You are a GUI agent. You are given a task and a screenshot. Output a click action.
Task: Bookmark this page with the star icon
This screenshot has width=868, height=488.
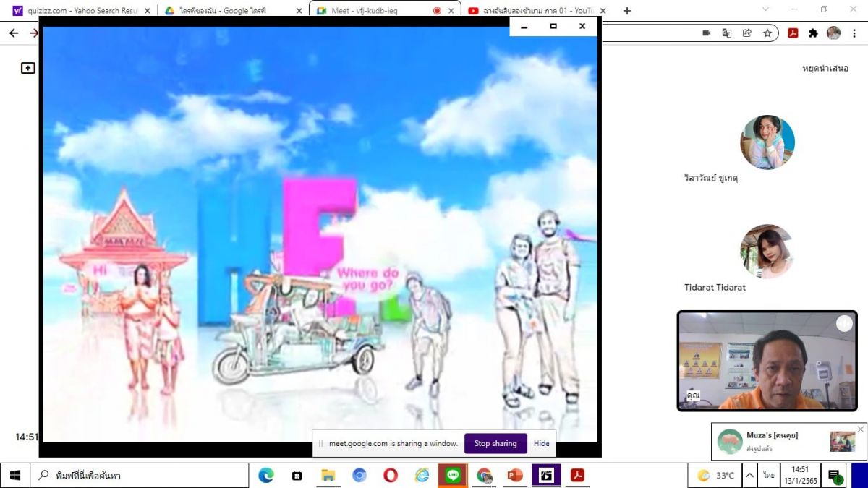coord(767,33)
